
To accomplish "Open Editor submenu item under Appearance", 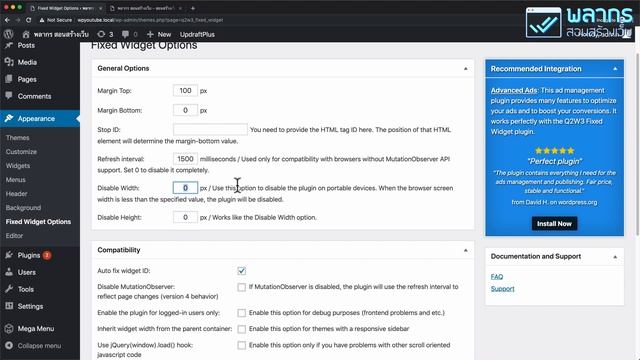I will tap(14, 236).
